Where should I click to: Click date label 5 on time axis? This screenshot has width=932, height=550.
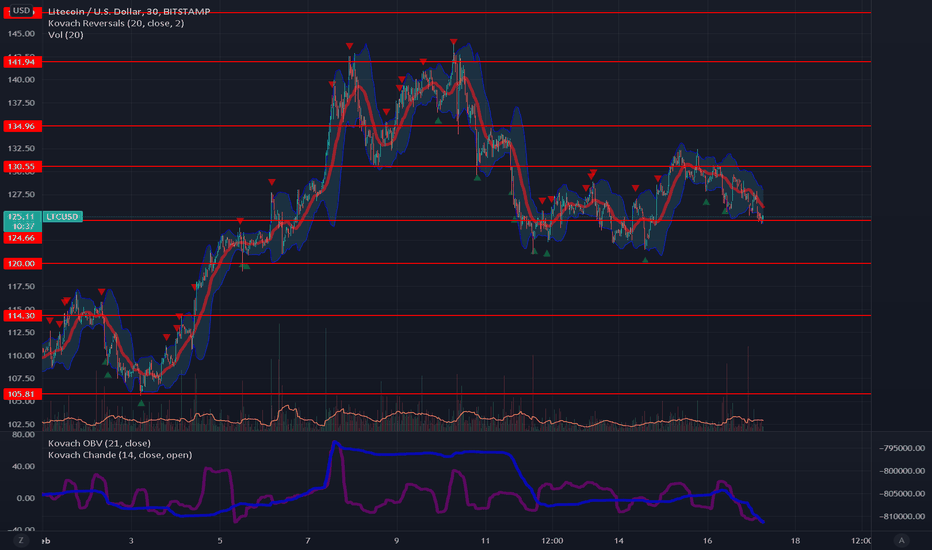[219, 540]
